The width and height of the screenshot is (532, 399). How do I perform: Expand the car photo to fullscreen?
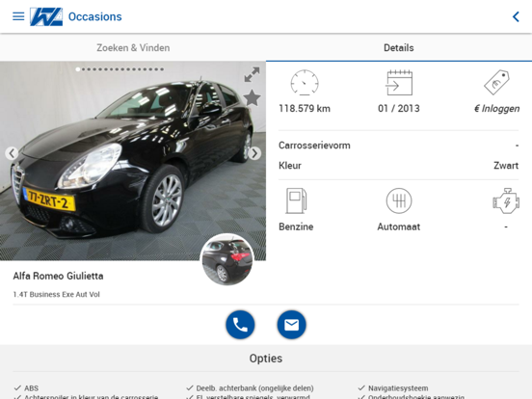point(253,74)
